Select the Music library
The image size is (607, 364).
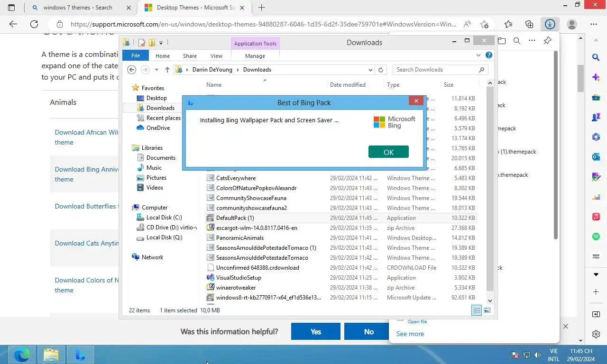pyautogui.click(x=154, y=168)
